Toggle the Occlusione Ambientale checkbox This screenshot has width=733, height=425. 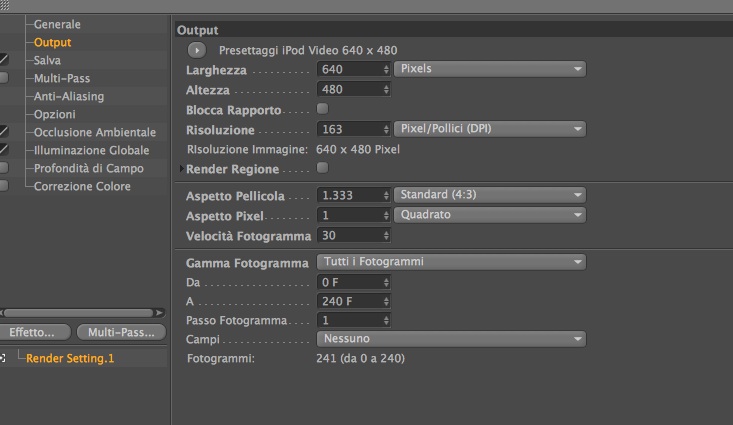tap(4, 132)
